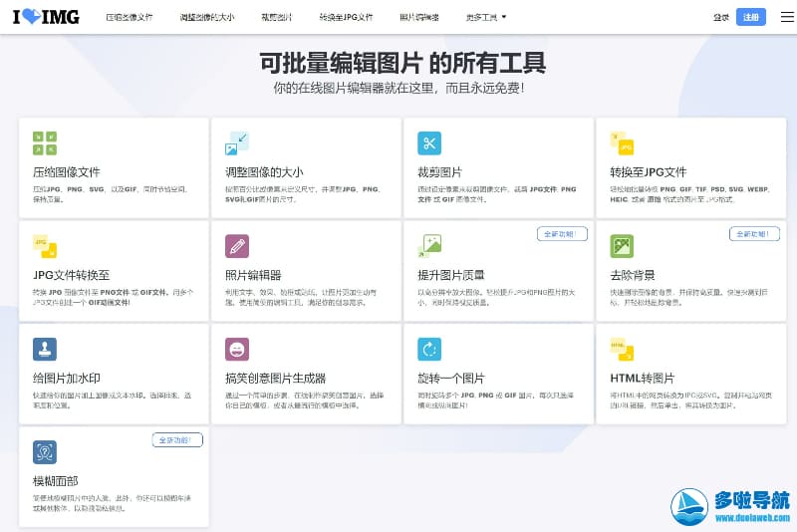Image resolution: width=797 pixels, height=532 pixels.
Task: Click the HTML to image icon
Action: coord(622,349)
